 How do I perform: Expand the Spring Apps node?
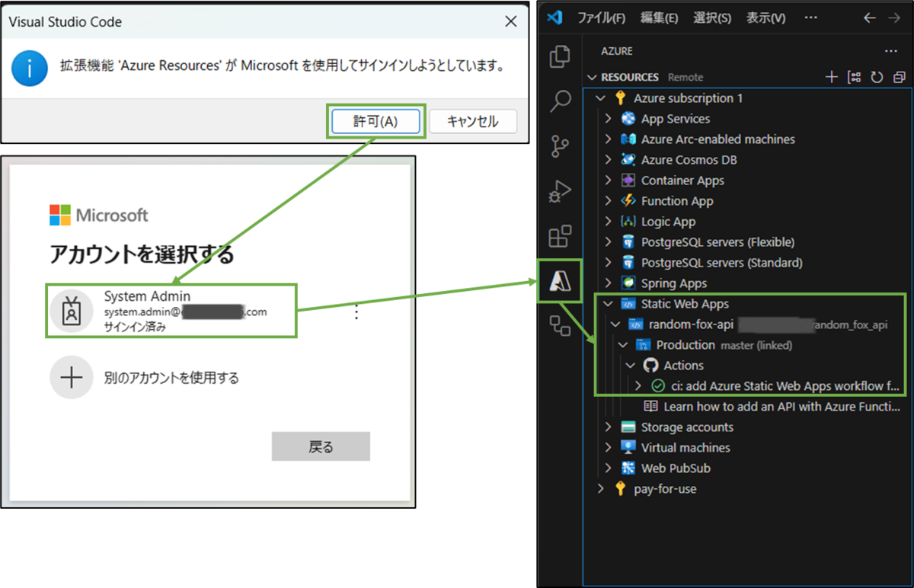click(608, 283)
